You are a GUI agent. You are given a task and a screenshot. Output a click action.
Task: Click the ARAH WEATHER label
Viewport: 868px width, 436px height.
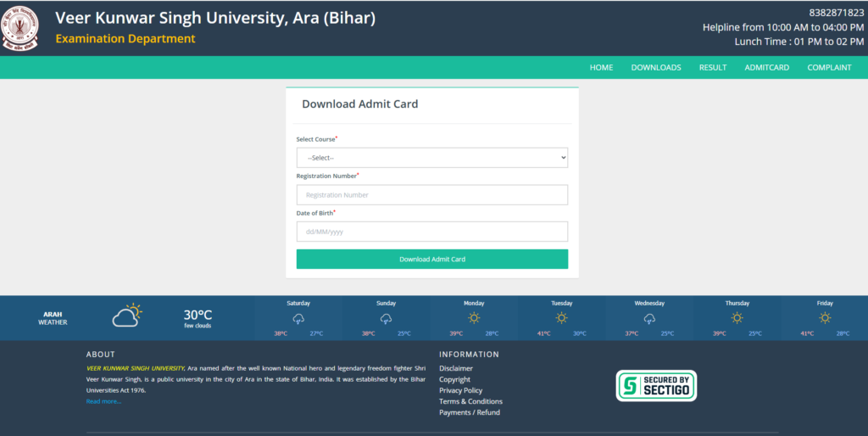pos(53,318)
